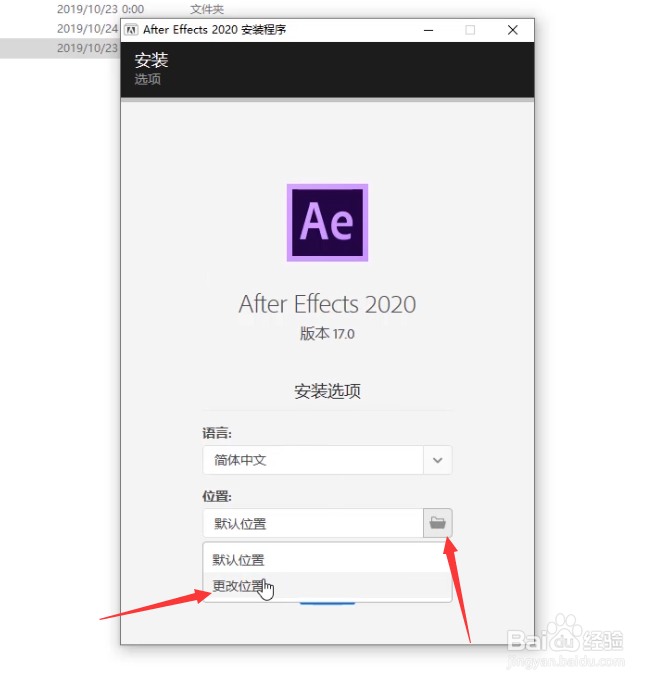661x684 pixels.
Task: Click the 2019/10/23 0:00 date entry
Action: click(100, 9)
